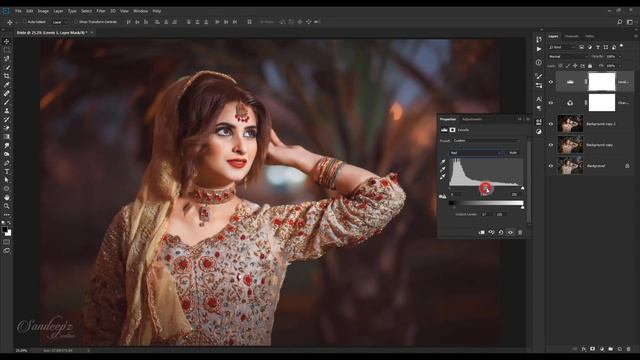Toggle visibility of Background copy 2 layer
This screenshot has width=640, height=360.
point(551,124)
